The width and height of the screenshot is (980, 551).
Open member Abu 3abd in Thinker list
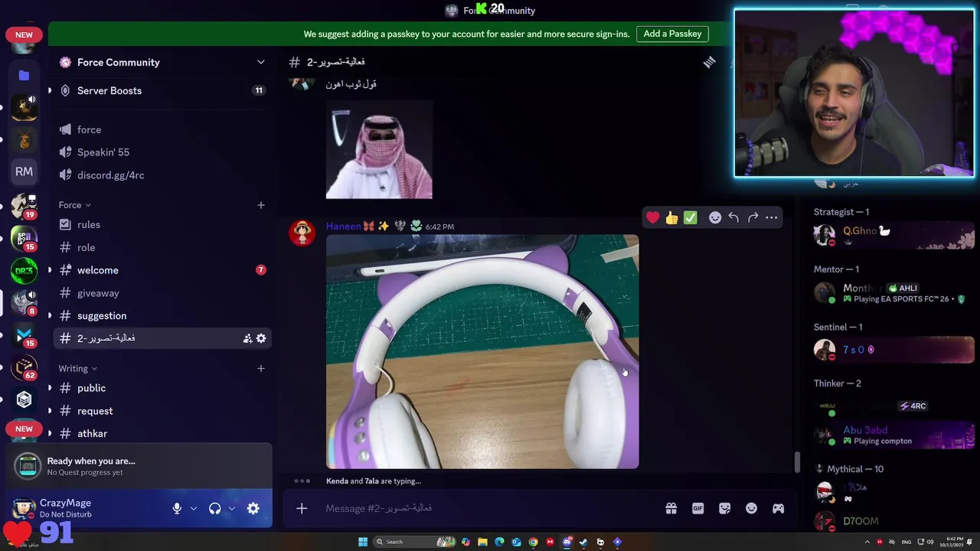coord(893,435)
